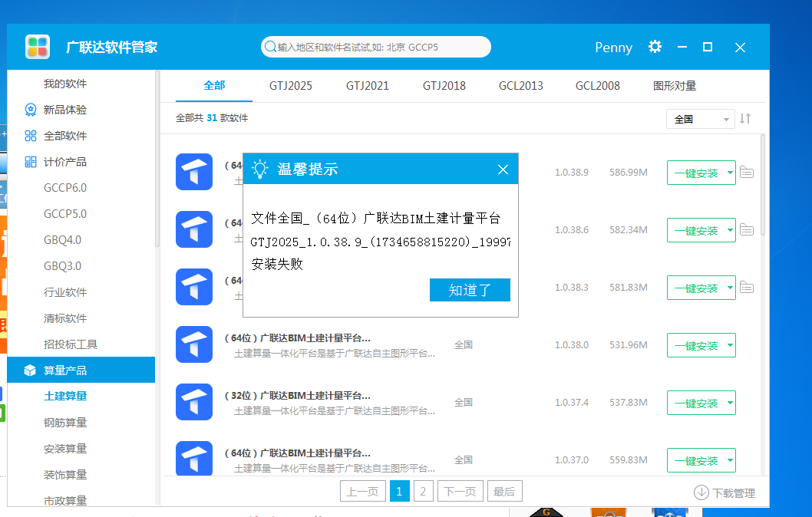This screenshot has width=812, height=517.
Task: Switch to the 全部 tab
Action: (x=214, y=85)
